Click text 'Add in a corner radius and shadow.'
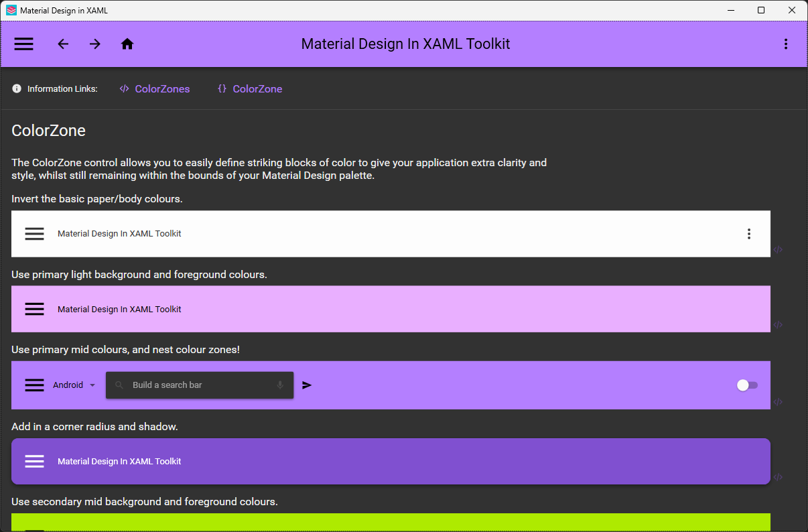808x532 pixels. 94,427
